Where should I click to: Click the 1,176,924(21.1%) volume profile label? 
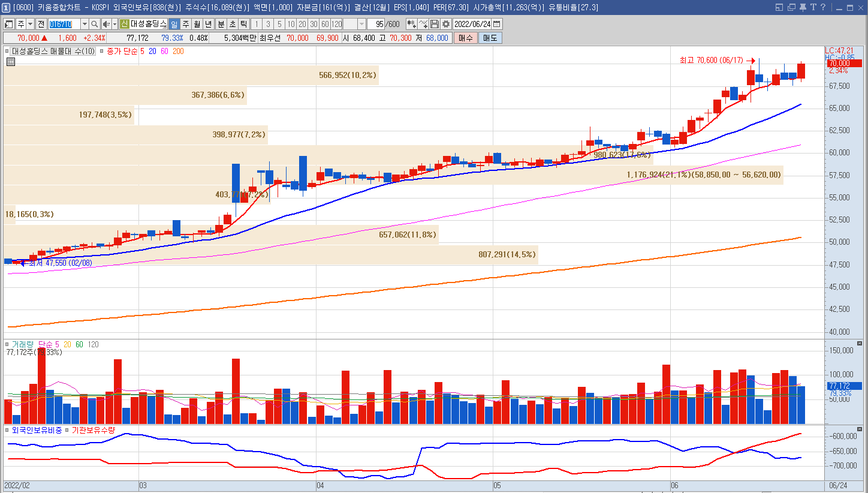[704, 175]
